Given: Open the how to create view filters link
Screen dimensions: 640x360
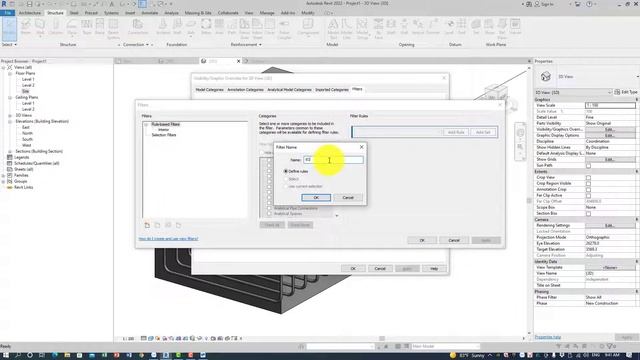Looking at the screenshot, I should (x=168, y=239).
